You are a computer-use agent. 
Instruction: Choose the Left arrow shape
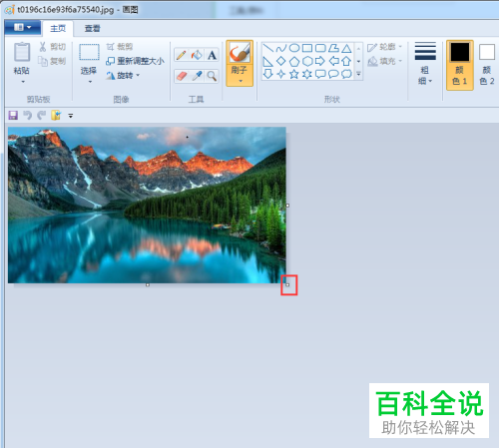(333, 61)
